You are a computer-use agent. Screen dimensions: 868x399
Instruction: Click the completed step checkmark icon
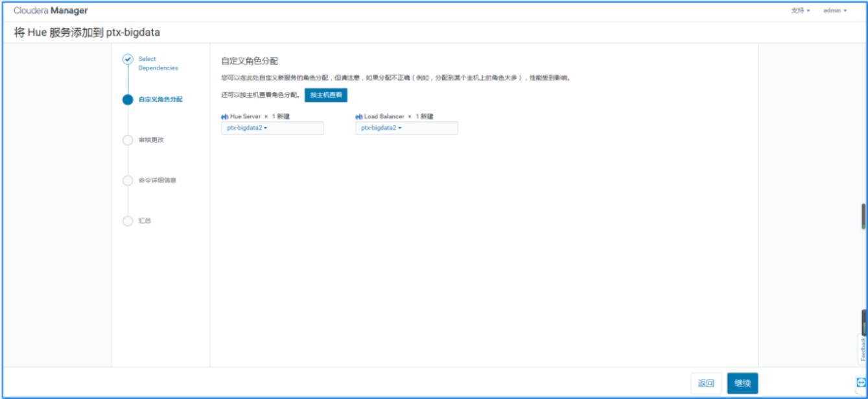[128, 59]
